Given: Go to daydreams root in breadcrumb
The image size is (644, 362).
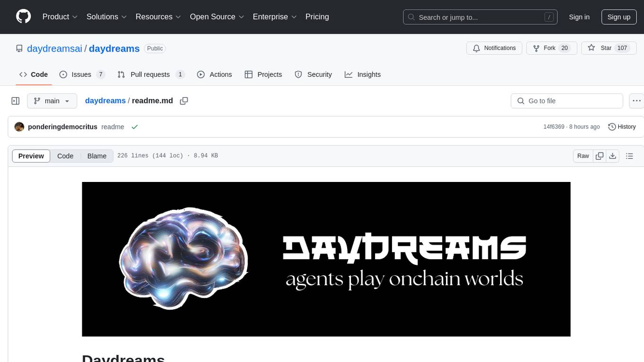Looking at the screenshot, I should tap(105, 100).
